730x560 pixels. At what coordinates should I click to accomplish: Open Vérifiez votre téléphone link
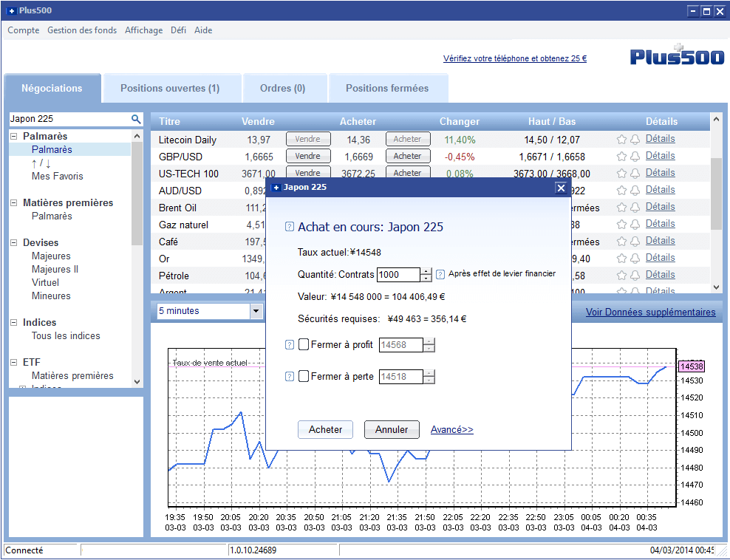click(x=515, y=58)
